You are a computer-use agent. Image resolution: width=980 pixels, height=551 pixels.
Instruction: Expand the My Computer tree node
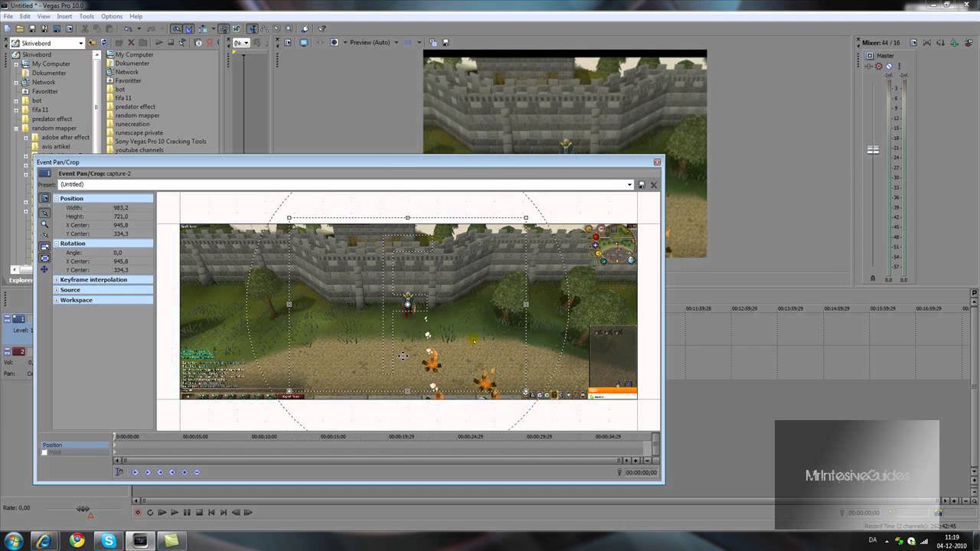[x=16, y=64]
